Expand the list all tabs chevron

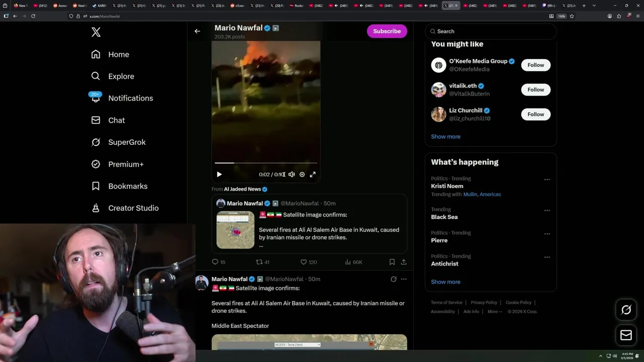point(594,6)
